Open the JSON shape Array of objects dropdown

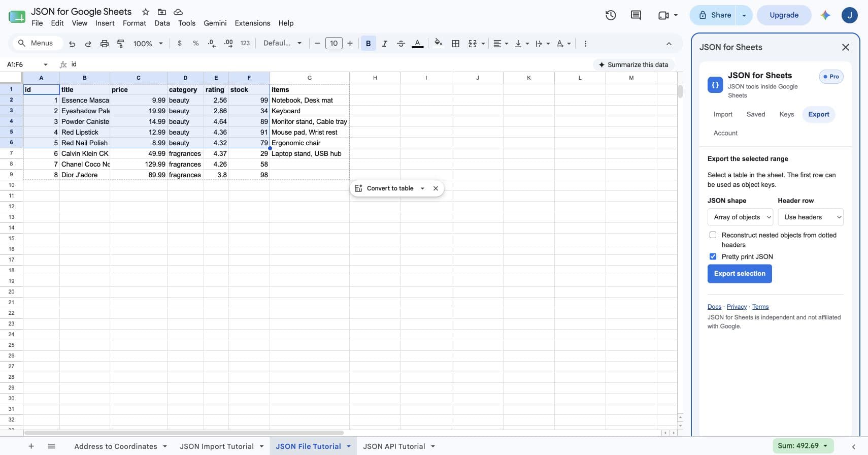click(x=740, y=217)
